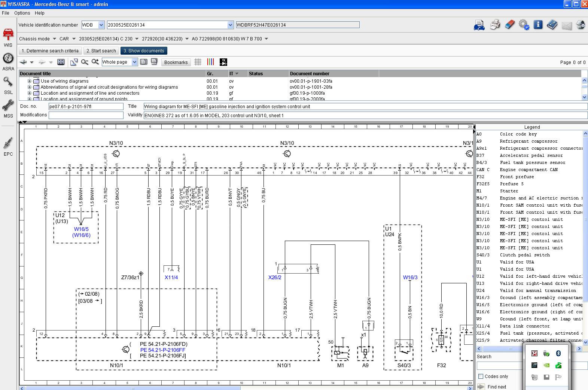The image size is (588, 390).
Task: Click the Find next arrow button
Action: click(481, 387)
